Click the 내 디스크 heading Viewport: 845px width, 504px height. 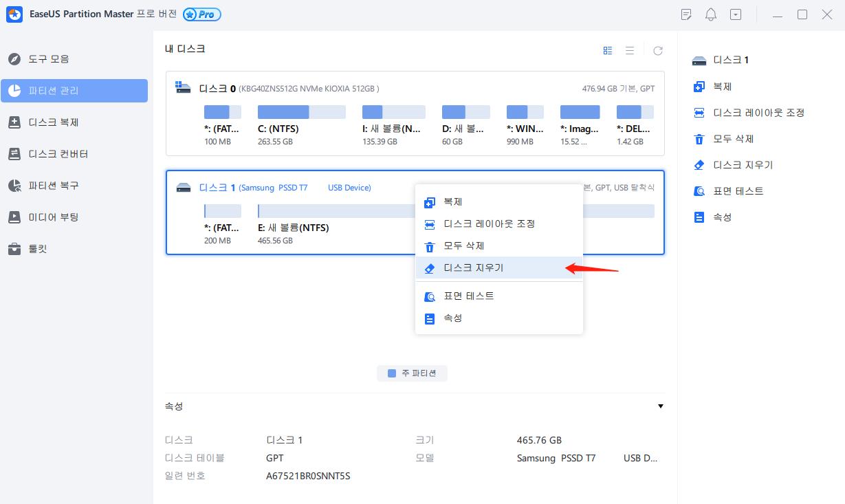pos(185,49)
